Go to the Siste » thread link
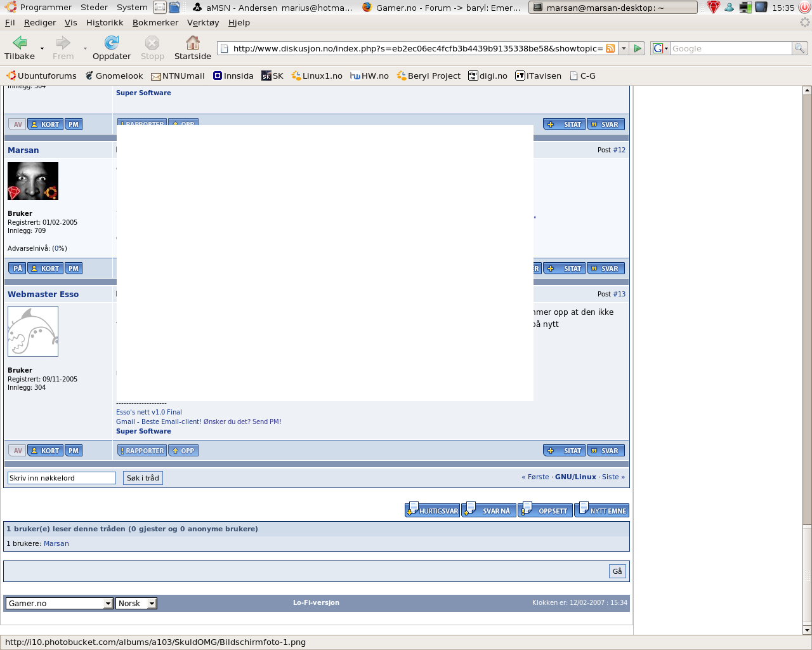The image size is (812, 650). point(613,477)
